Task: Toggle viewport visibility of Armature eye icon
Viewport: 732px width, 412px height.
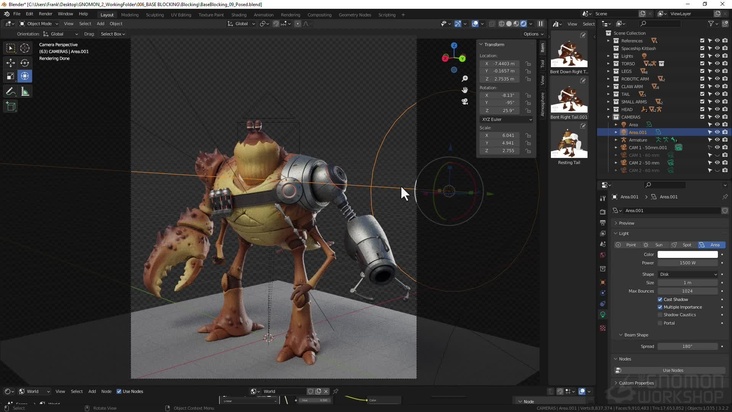Action: [717, 140]
